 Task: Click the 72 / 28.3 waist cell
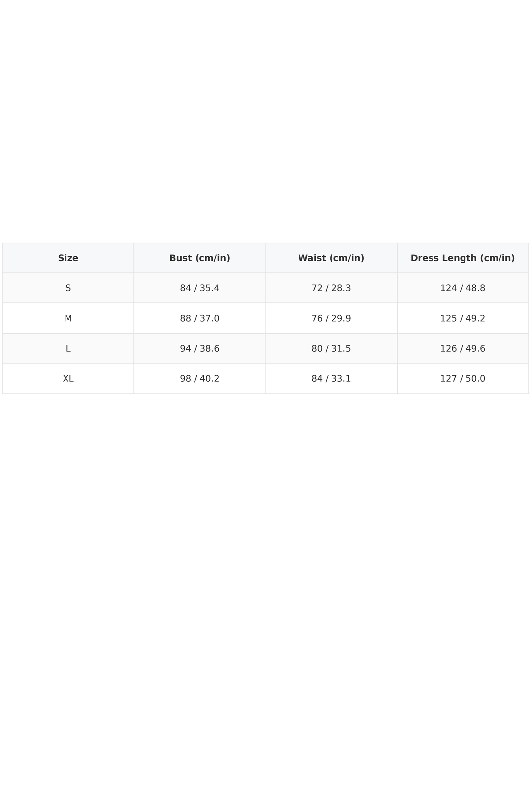(331, 288)
